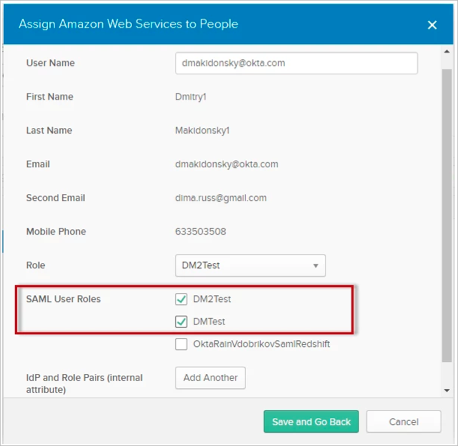Uncheck the DMTest SAML user role
Image resolution: width=458 pixels, height=446 pixels.
[x=181, y=322]
